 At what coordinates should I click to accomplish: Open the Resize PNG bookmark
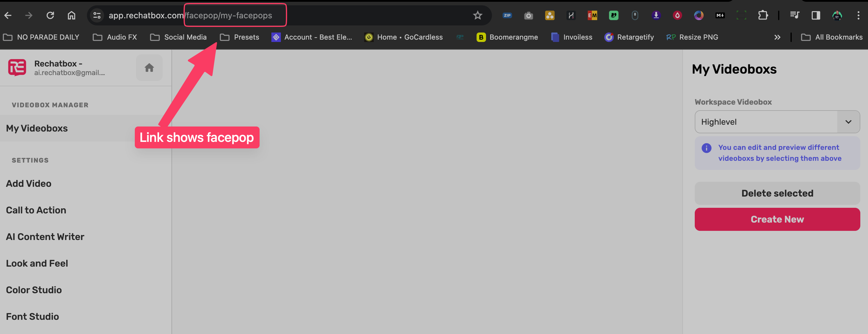(x=692, y=37)
